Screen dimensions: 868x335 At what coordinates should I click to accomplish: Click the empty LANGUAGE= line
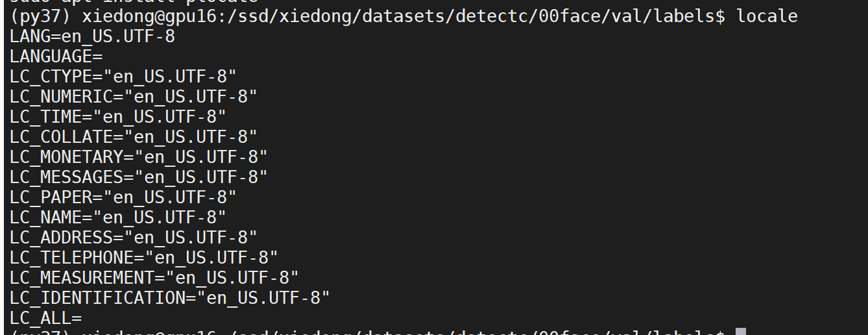[56, 56]
